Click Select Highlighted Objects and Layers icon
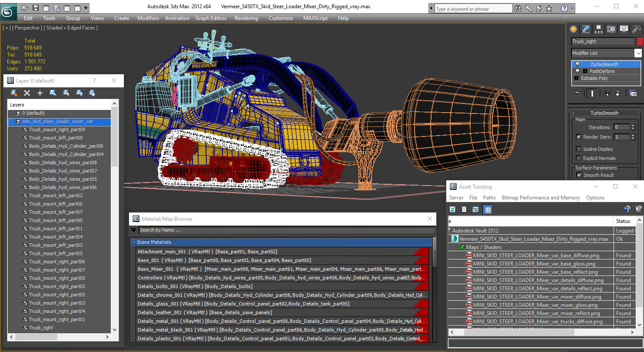The width and height of the screenshot is (644, 352). click(x=53, y=93)
